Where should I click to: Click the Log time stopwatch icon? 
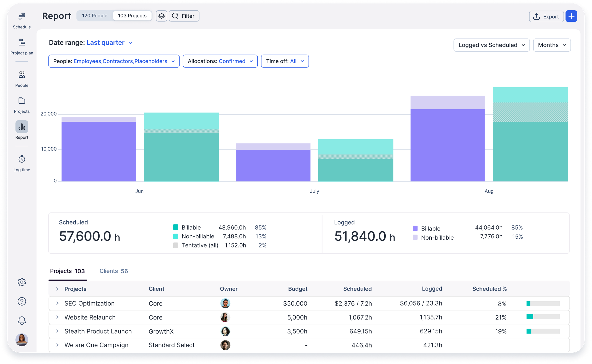pos(22,159)
